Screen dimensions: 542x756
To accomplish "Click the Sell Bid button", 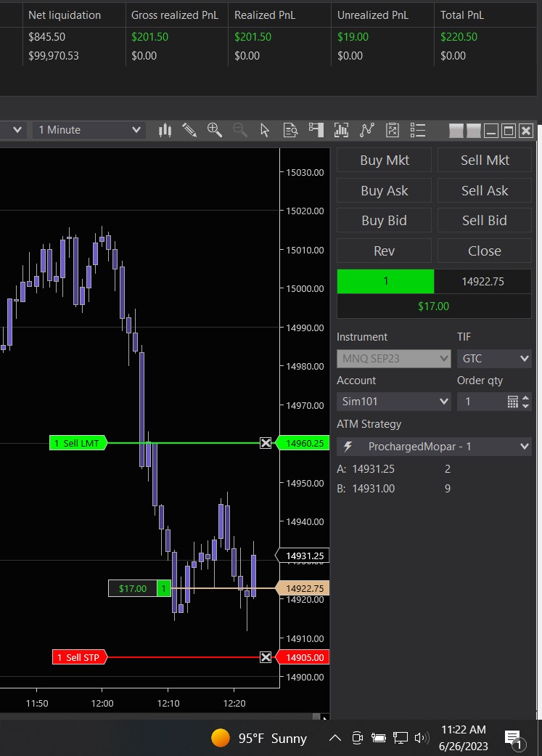I will [485, 220].
